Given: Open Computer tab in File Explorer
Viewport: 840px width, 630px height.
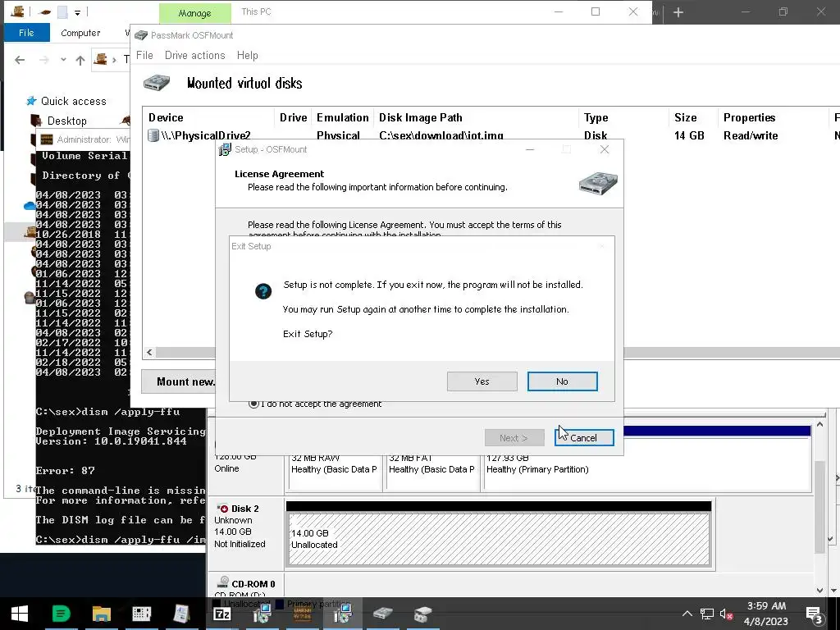Looking at the screenshot, I should click(80, 33).
